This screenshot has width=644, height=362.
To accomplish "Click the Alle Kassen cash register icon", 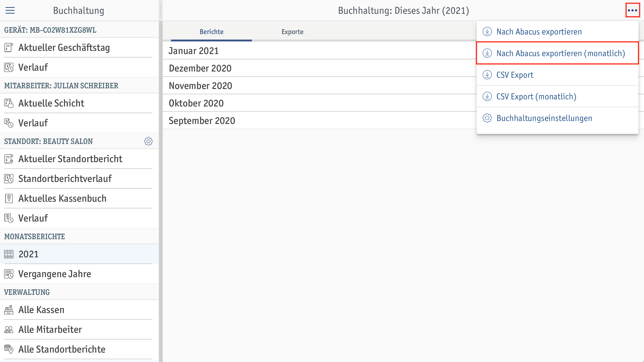I will click(9, 310).
